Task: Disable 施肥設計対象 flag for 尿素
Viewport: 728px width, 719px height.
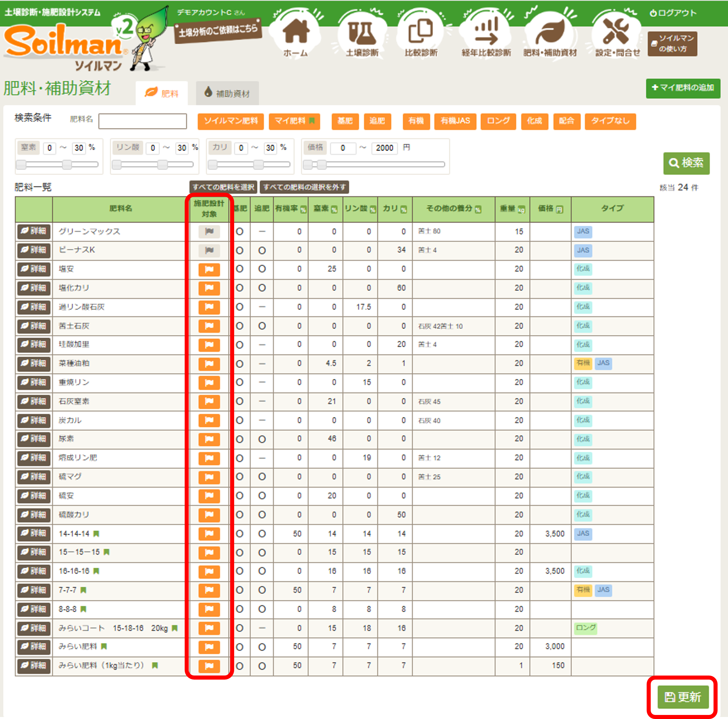Action: (x=209, y=439)
